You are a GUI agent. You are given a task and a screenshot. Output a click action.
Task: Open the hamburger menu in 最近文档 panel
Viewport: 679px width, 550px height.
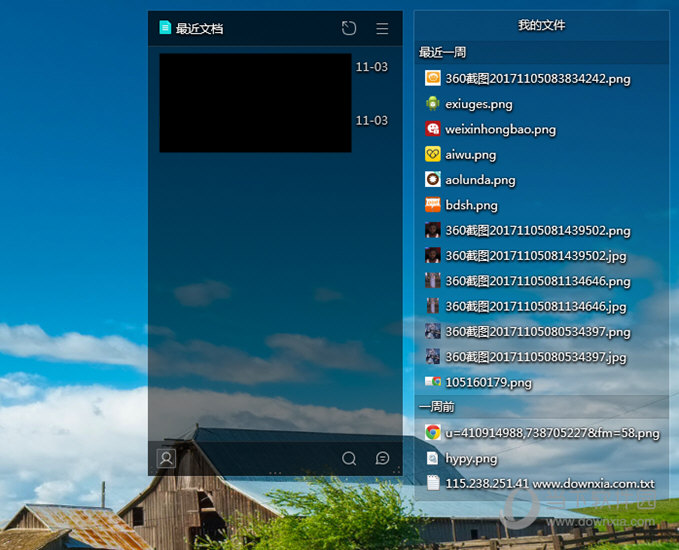click(x=382, y=29)
